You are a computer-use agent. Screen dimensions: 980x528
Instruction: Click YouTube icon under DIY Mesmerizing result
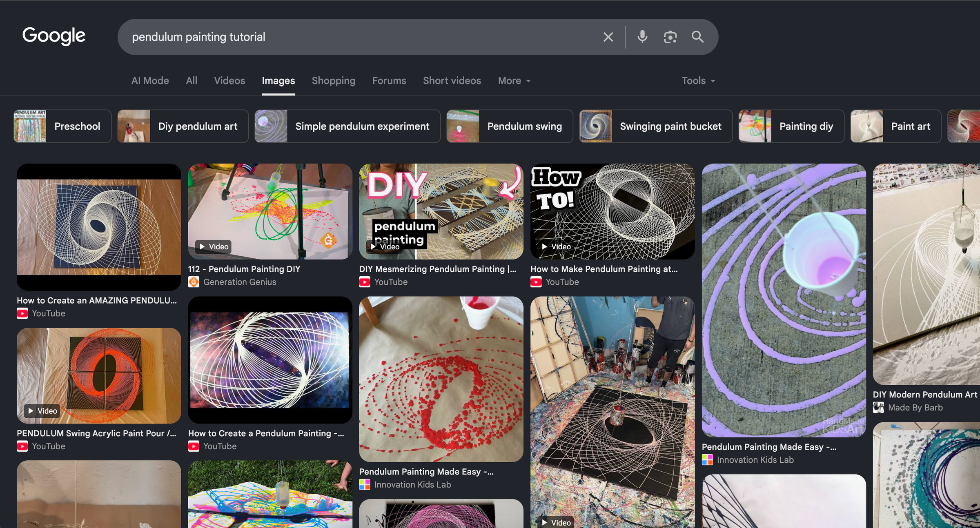pos(365,282)
